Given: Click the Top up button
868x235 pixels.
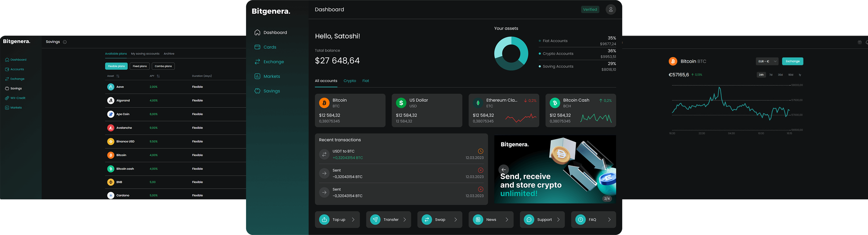Looking at the screenshot, I should [337, 219].
